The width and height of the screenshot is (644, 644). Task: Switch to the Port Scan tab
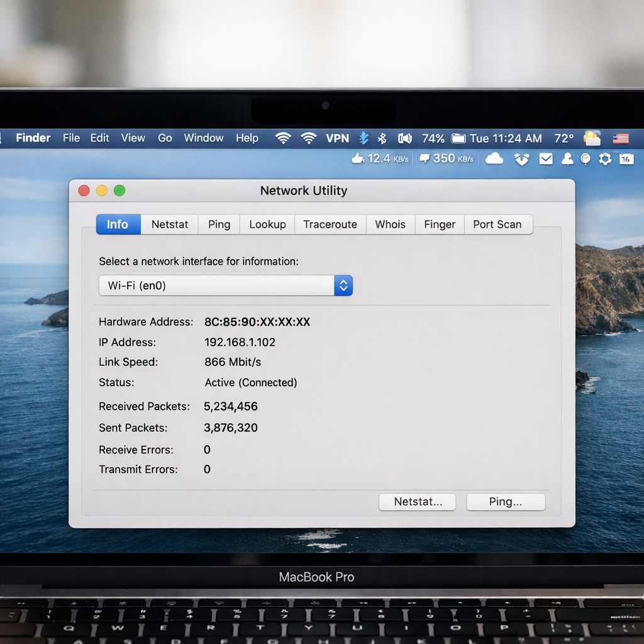499,224
